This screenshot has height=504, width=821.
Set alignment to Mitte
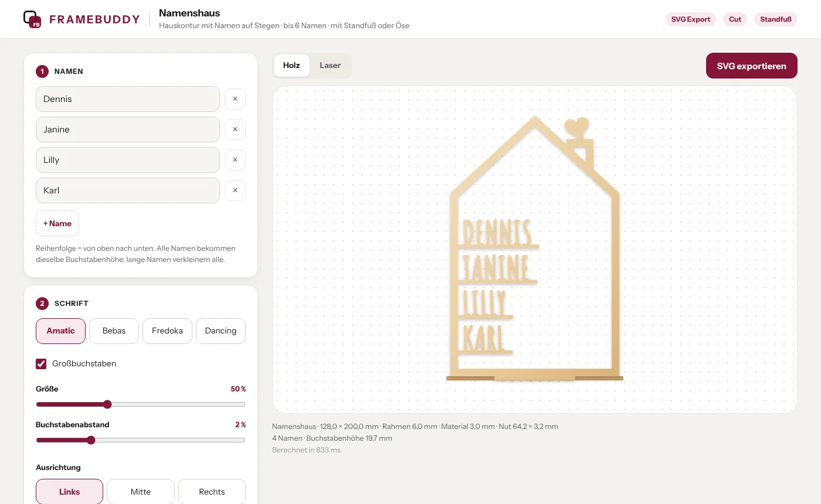(x=141, y=492)
